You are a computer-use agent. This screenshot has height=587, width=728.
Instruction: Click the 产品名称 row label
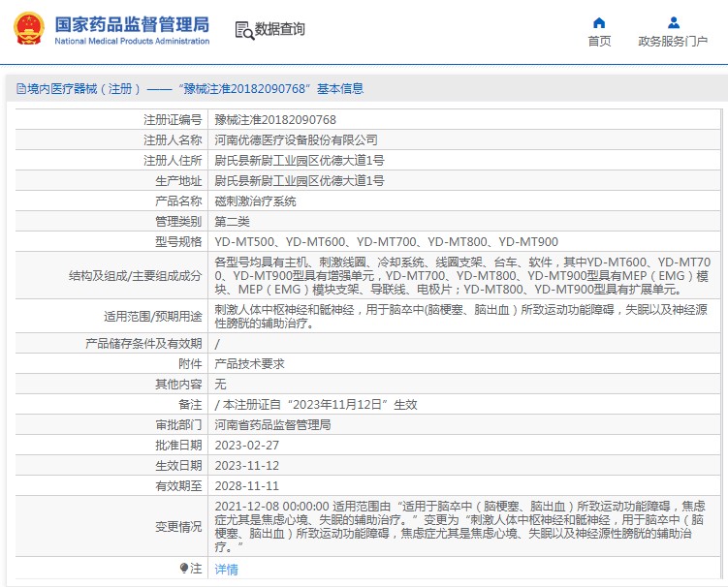178,201
